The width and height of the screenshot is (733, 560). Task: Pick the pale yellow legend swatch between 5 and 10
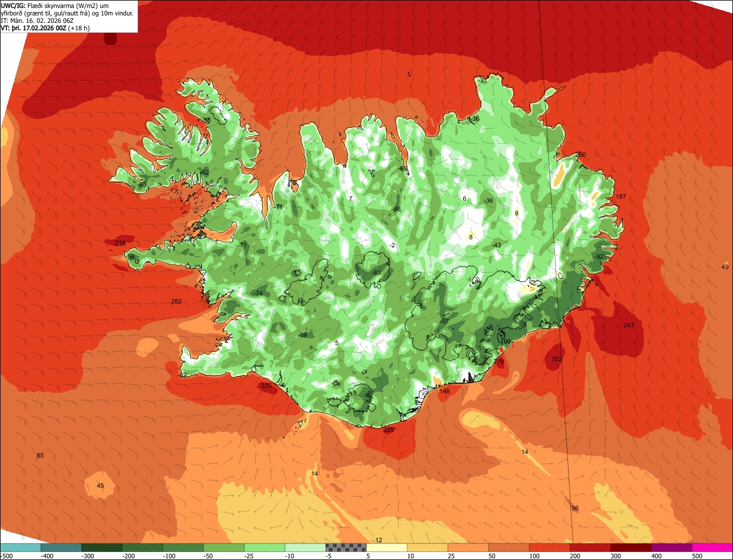[x=387, y=547]
